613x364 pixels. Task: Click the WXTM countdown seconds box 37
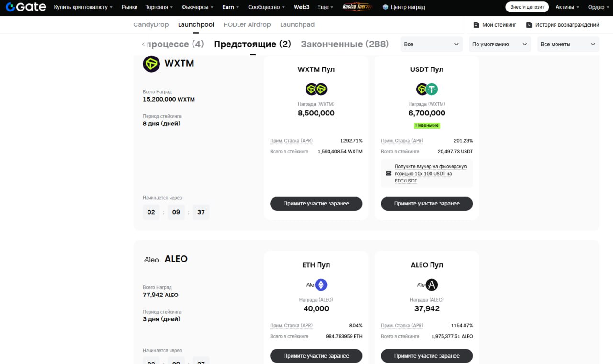(x=201, y=212)
